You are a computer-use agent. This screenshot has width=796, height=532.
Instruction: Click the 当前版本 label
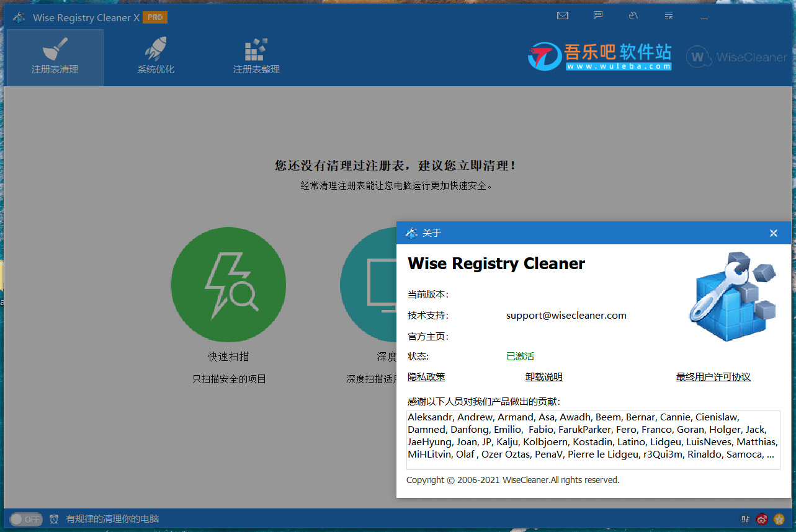(x=428, y=295)
